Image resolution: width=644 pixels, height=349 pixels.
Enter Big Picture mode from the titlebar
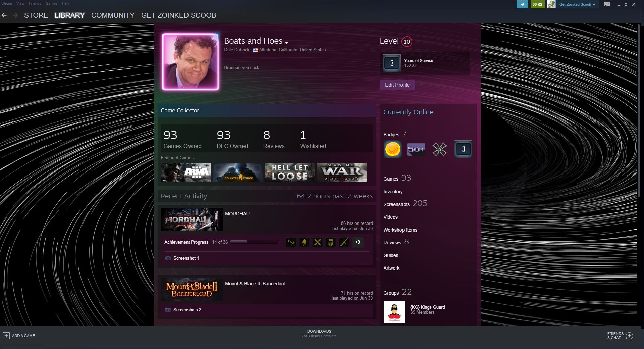[x=607, y=4]
